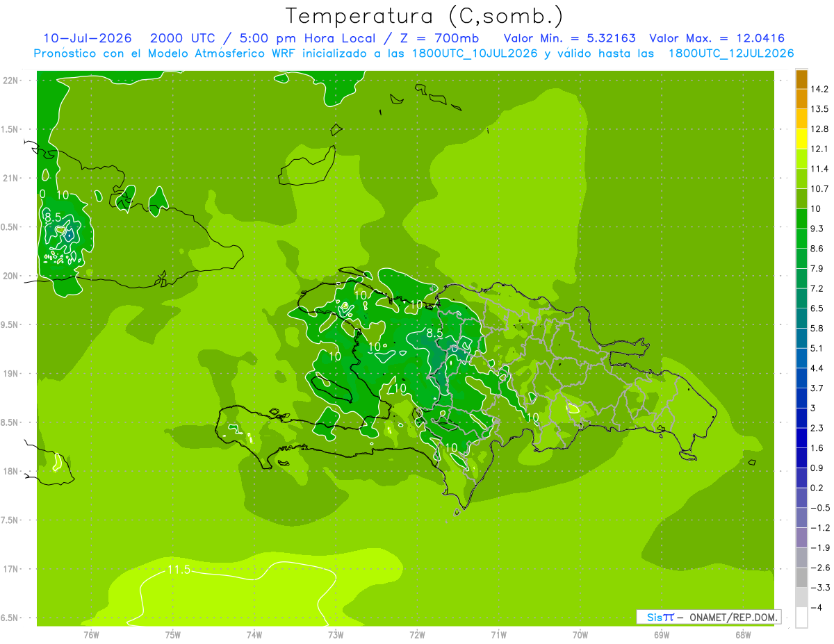Image resolution: width=834 pixels, height=644 pixels.
Task: Click the "11.5" contour label
Action: click(x=179, y=570)
